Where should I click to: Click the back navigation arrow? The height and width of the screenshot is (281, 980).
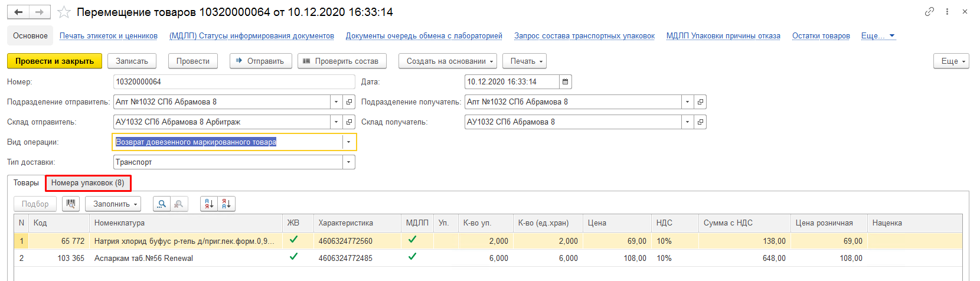click(18, 12)
